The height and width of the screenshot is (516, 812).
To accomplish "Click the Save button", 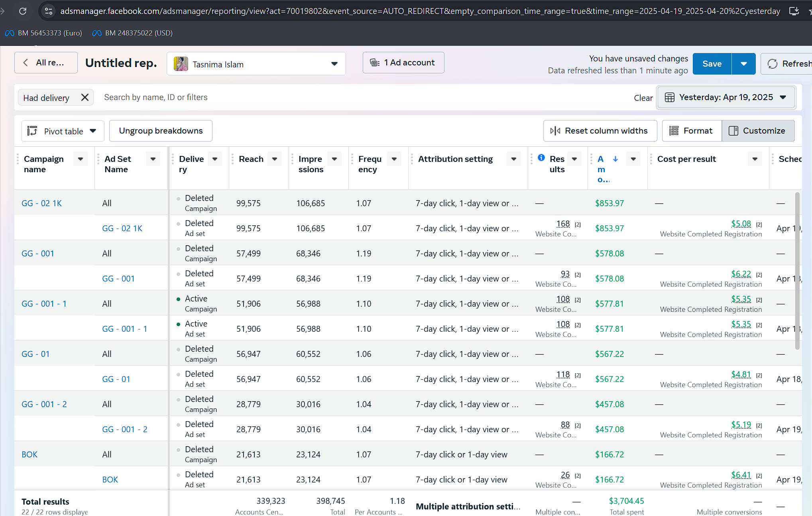I will pyautogui.click(x=712, y=64).
